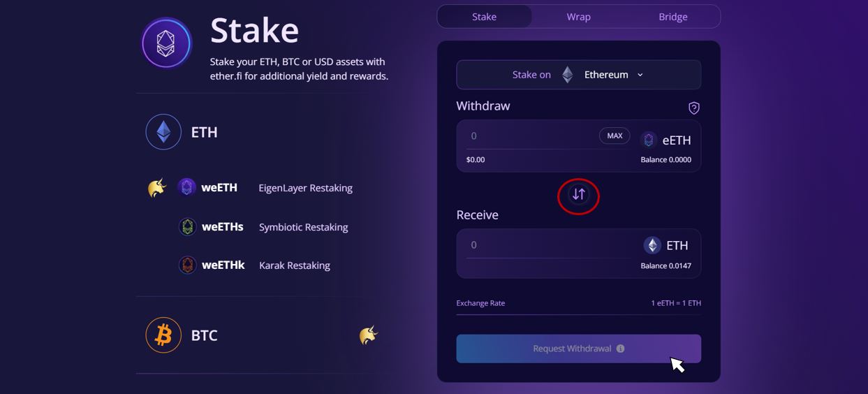Click the swap direction arrows icon
The height and width of the screenshot is (394, 868).
(578, 195)
